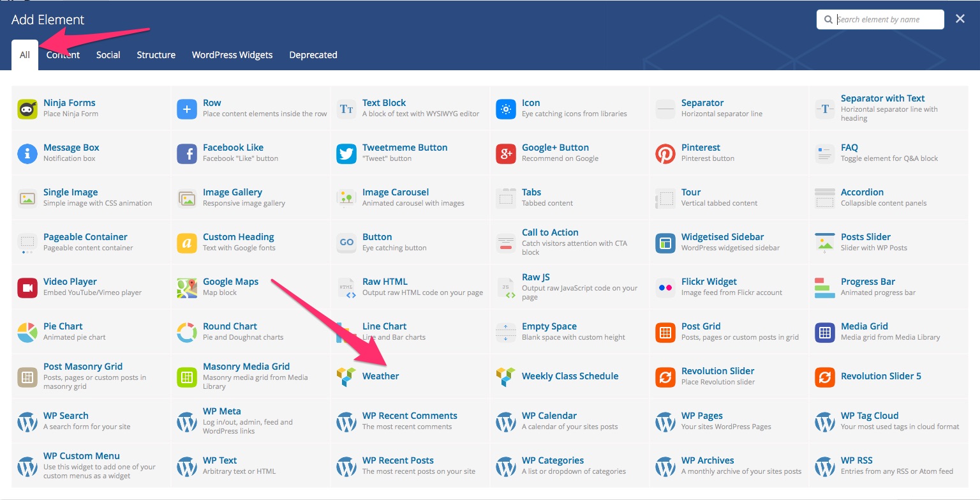Click the Ninja Forms ninja icon
The image size is (980, 500).
pos(27,109)
